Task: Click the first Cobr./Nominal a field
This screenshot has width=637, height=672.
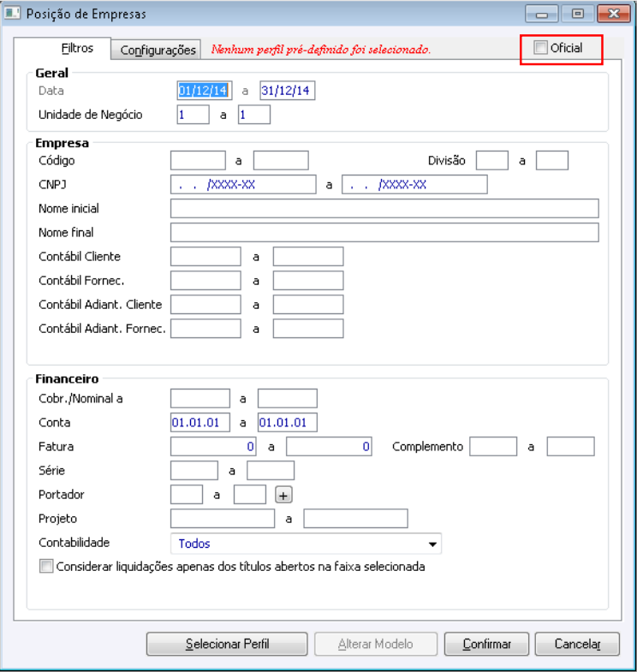Action: point(200,399)
